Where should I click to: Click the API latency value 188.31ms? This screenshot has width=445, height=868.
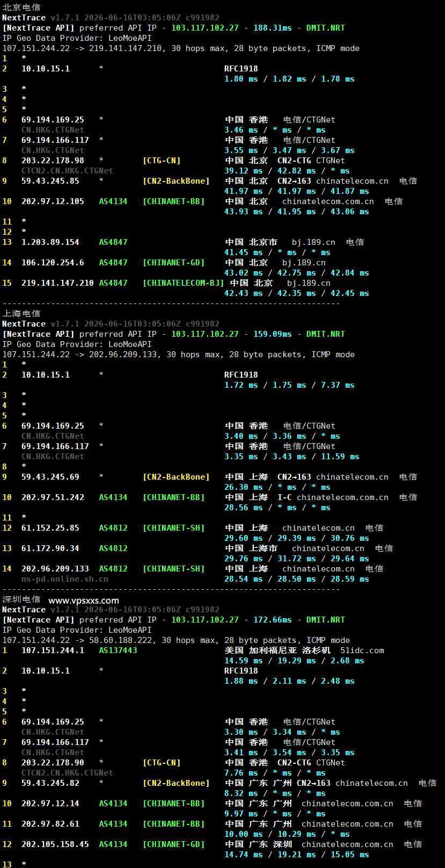click(273, 28)
